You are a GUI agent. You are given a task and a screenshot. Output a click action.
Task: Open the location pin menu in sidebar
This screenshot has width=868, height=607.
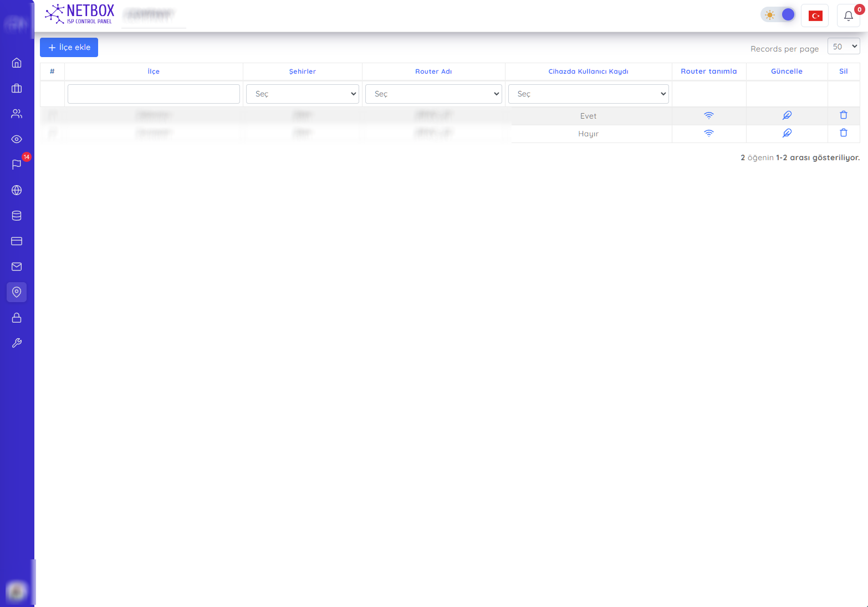click(x=17, y=292)
